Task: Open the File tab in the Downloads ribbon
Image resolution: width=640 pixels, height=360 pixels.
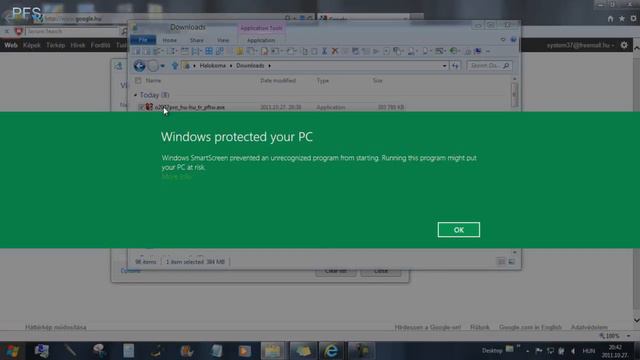Action: (143, 40)
